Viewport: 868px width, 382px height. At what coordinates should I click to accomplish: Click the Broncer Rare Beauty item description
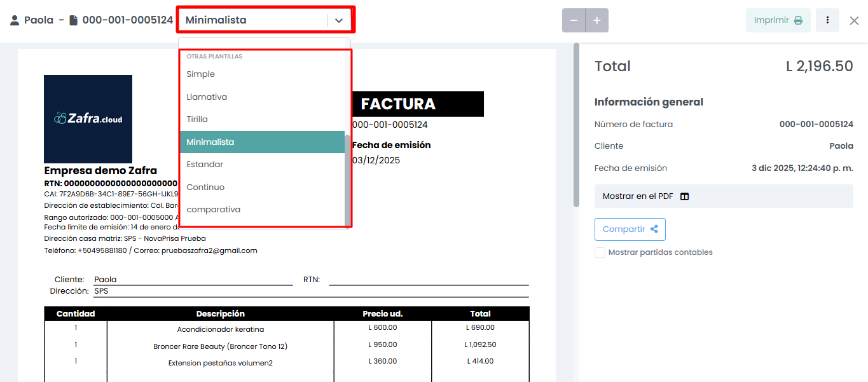pos(221,346)
